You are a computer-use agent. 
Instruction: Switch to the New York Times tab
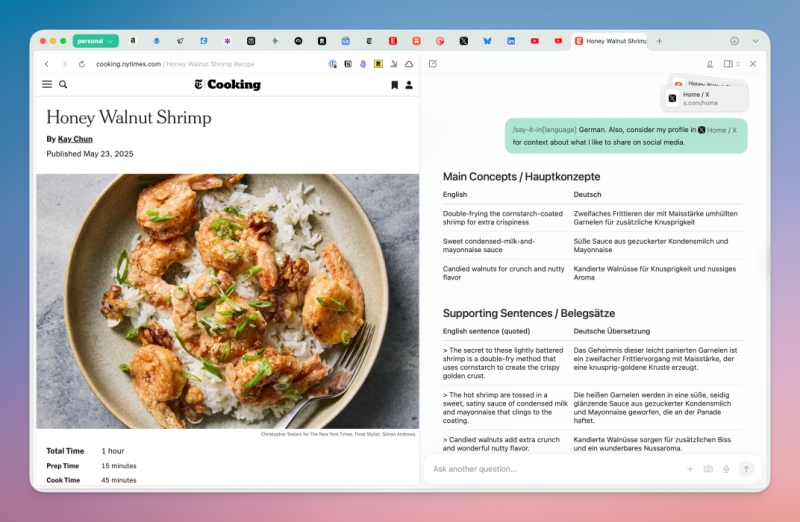[369, 41]
